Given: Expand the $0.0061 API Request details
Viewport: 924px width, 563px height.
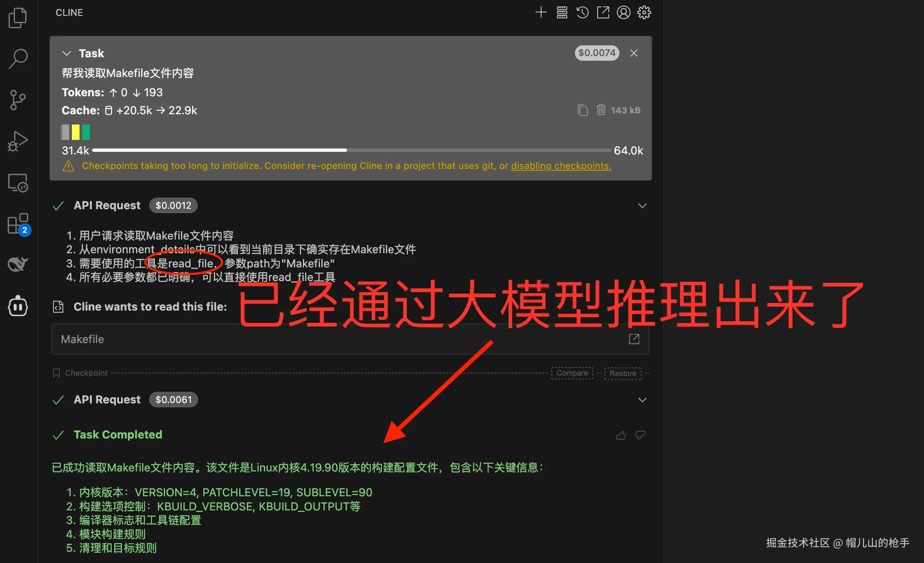Looking at the screenshot, I should pos(642,400).
